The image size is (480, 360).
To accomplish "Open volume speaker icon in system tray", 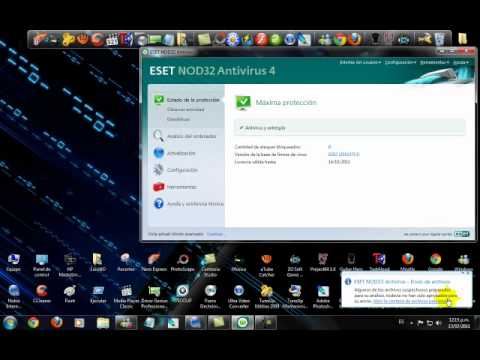I will click(439, 323).
